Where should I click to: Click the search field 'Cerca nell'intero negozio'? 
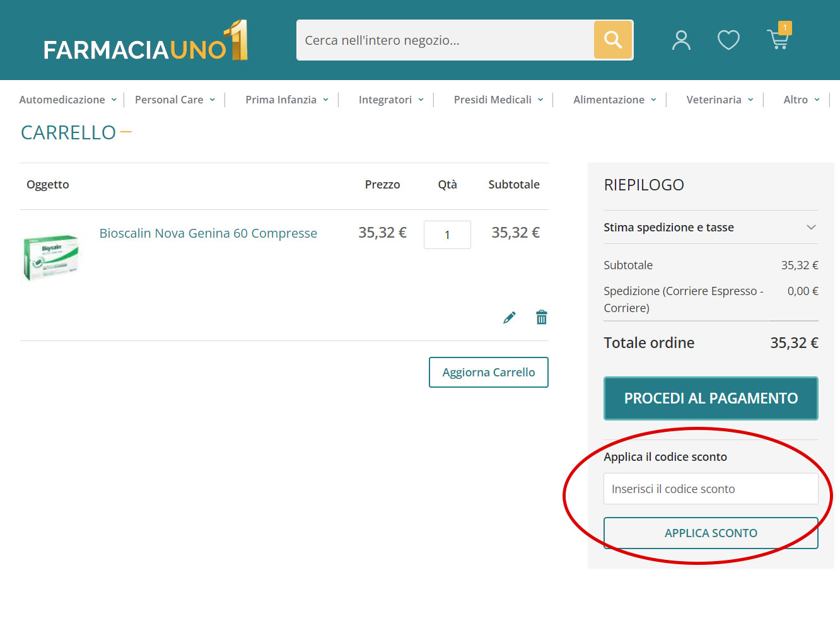445,40
